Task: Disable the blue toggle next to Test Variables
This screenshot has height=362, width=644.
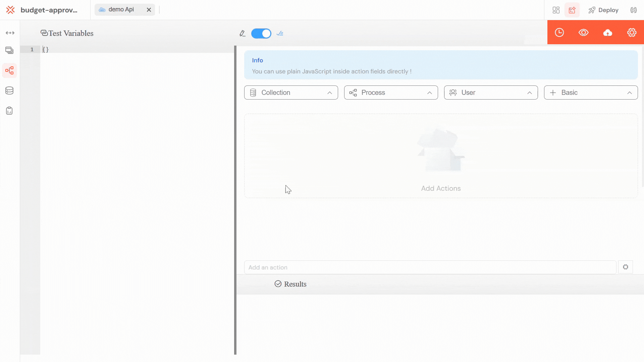Action: (261, 34)
